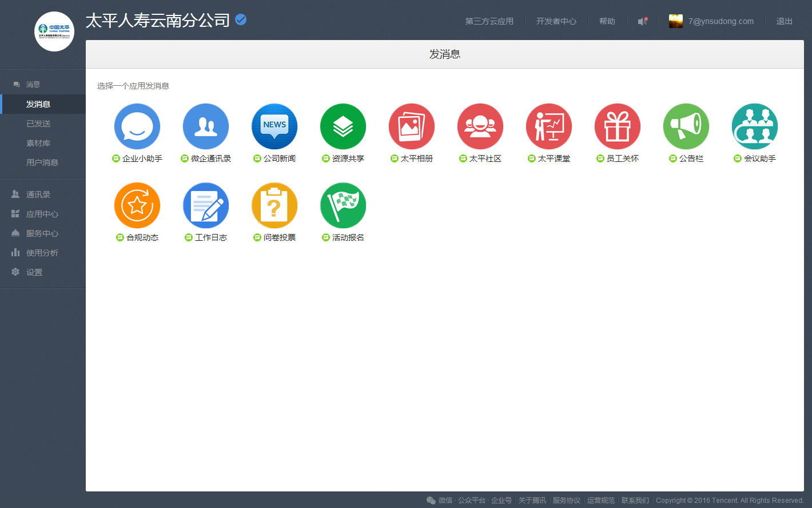This screenshot has height=508, width=812.
Task: Click the 帮助 help link
Action: click(607, 21)
